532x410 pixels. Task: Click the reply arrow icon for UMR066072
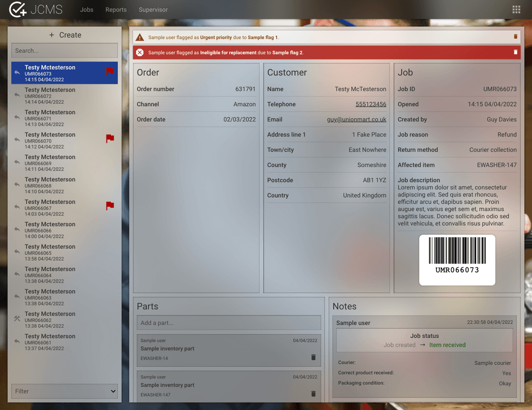[x=17, y=95]
